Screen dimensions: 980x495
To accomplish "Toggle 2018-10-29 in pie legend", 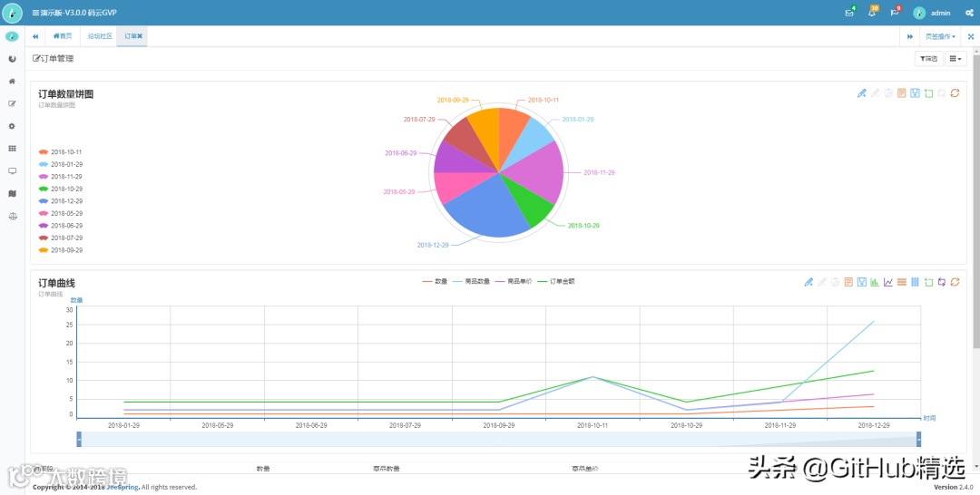I will (60, 189).
